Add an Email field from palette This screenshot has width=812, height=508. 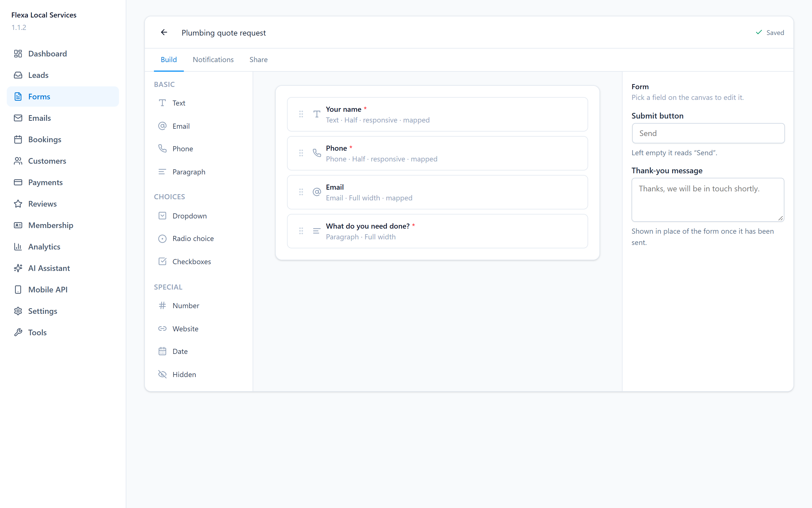(199, 126)
